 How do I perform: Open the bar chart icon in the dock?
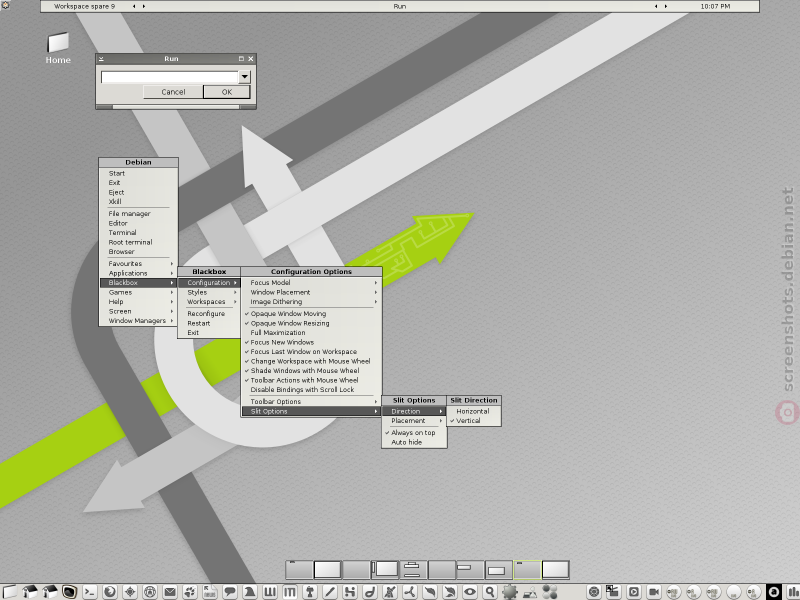pyautogui.click(x=793, y=592)
